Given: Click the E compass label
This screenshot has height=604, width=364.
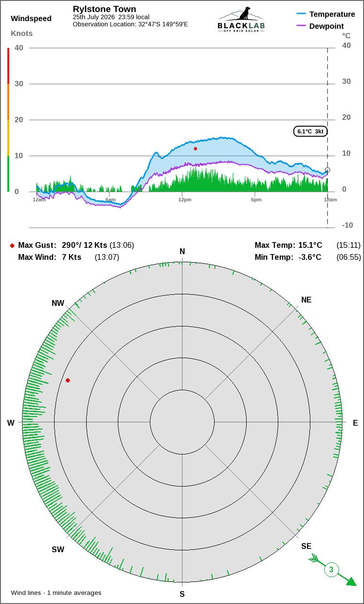Looking at the screenshot, I should pos(355,423).
